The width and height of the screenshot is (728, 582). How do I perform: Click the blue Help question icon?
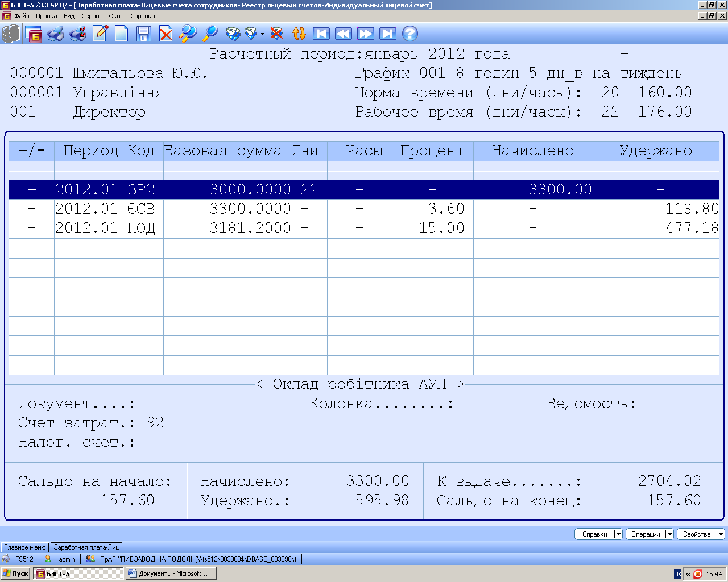click(x=410, y=34)
